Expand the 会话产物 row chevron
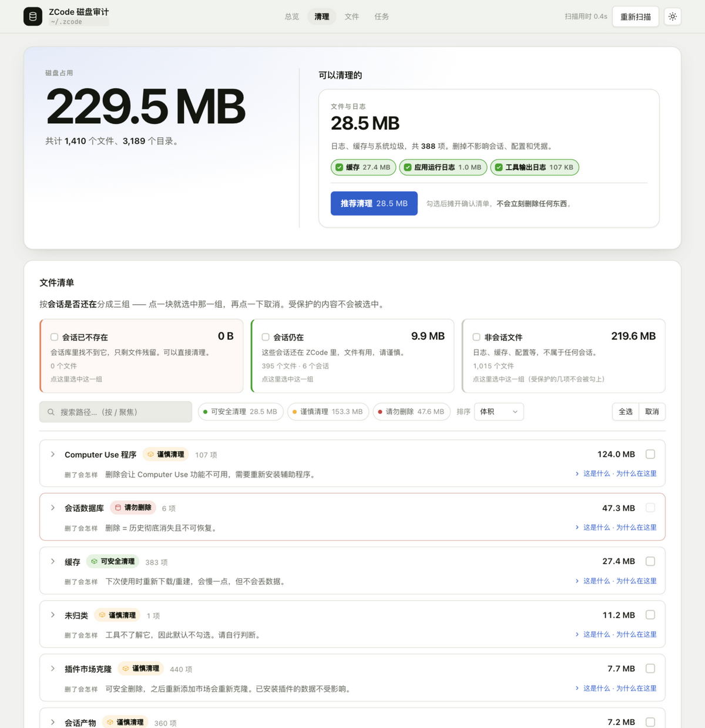 click(x=53, y=722)
